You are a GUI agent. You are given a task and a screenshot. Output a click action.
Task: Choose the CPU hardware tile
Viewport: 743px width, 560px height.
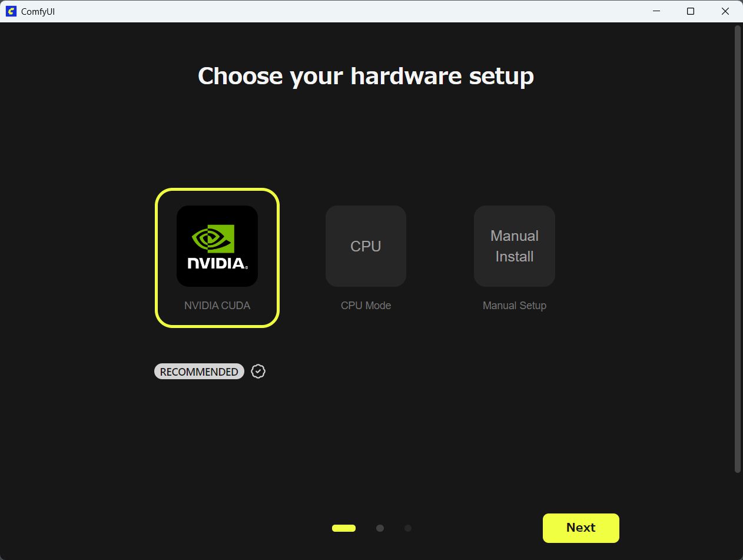(x=366, y=246)
